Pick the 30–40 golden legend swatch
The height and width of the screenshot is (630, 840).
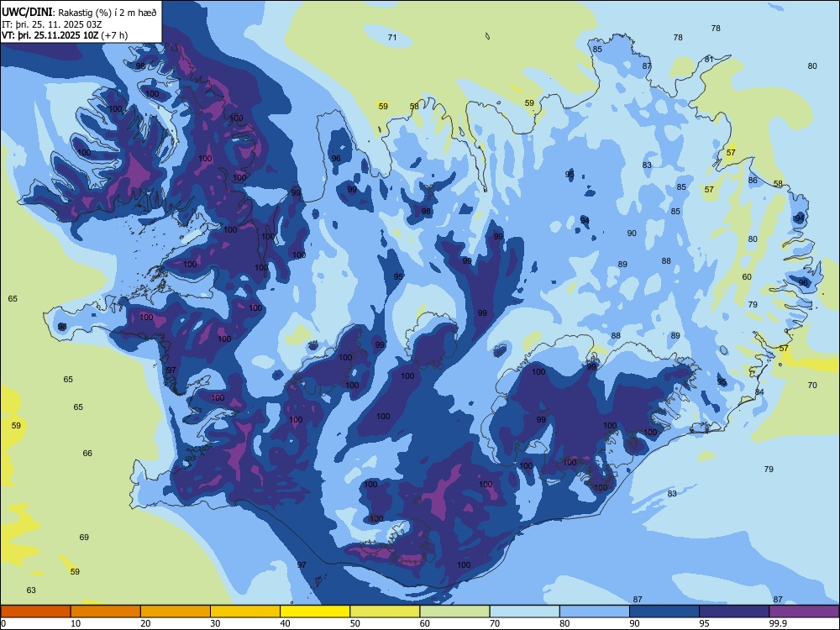(245, 612)
